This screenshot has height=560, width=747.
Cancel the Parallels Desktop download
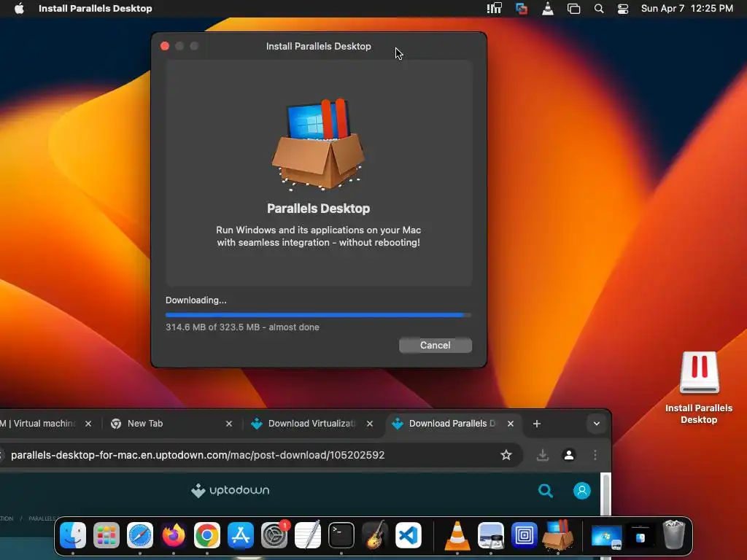coord(435,345)
